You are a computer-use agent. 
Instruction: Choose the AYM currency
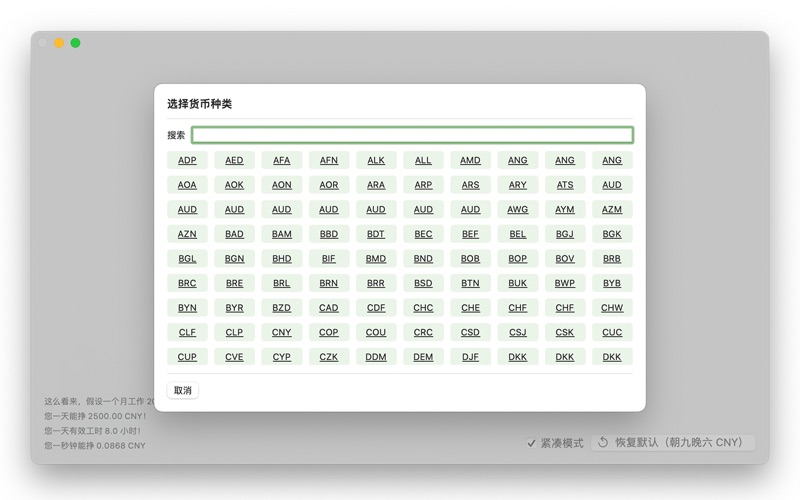point(565,209)
